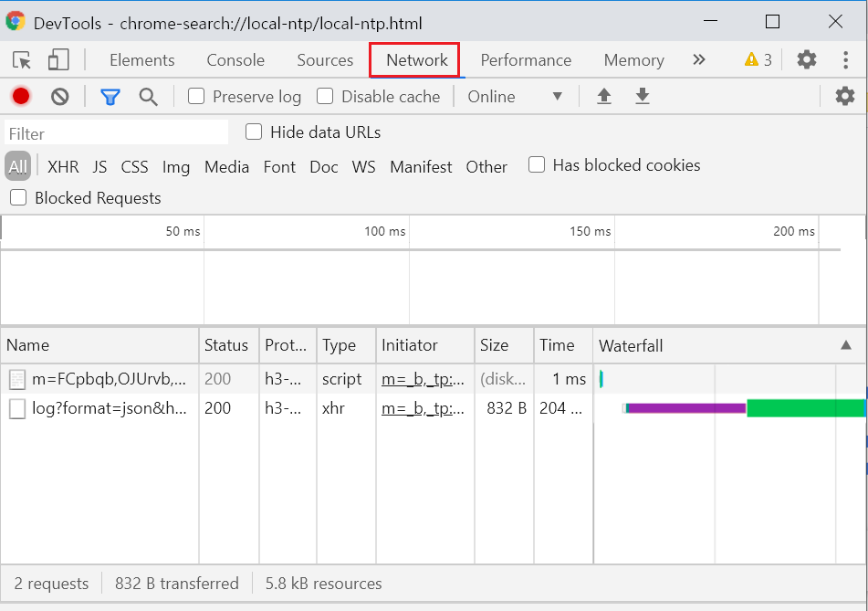Sort by Size column header

[504, 345]
